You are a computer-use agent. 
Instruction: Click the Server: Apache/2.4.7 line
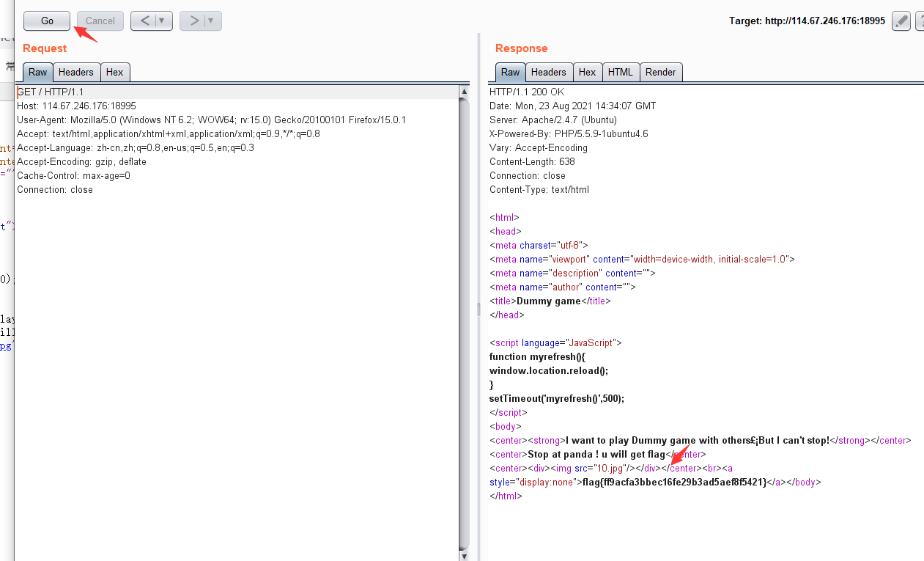pyautogui.click(x=553, y=120)
